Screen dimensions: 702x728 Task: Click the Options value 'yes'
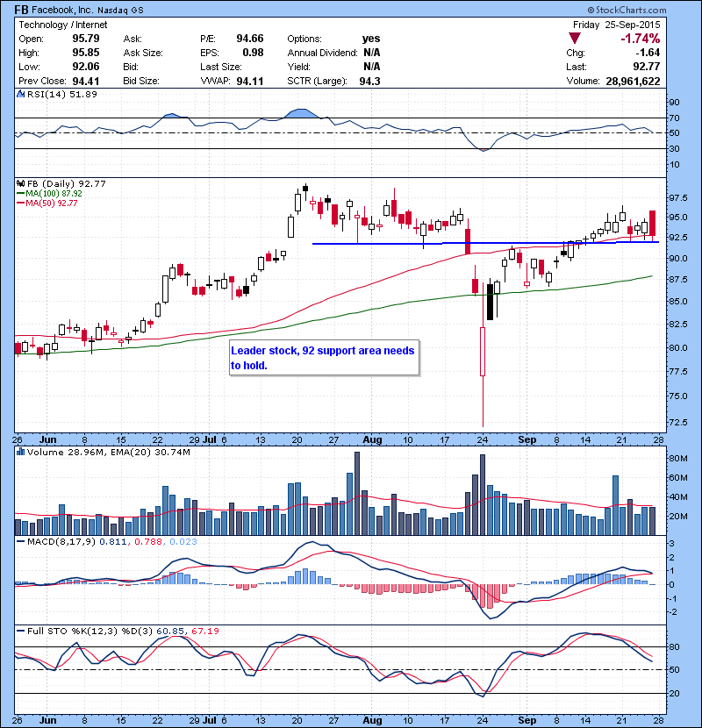tap(371, 39)
